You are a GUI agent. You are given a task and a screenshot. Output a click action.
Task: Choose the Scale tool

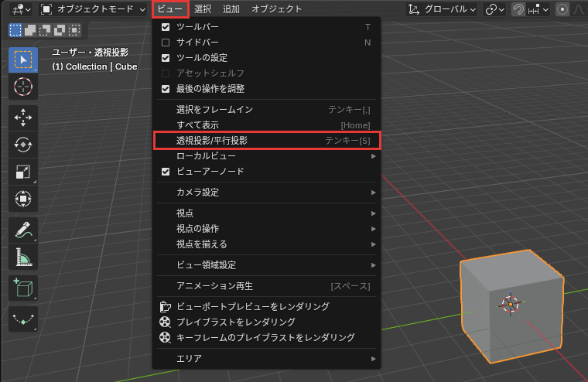pos(23,172)
